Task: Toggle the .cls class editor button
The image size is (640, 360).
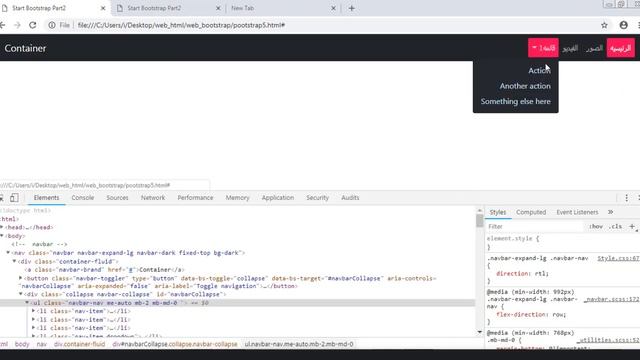Action: [x=615, y=227]
